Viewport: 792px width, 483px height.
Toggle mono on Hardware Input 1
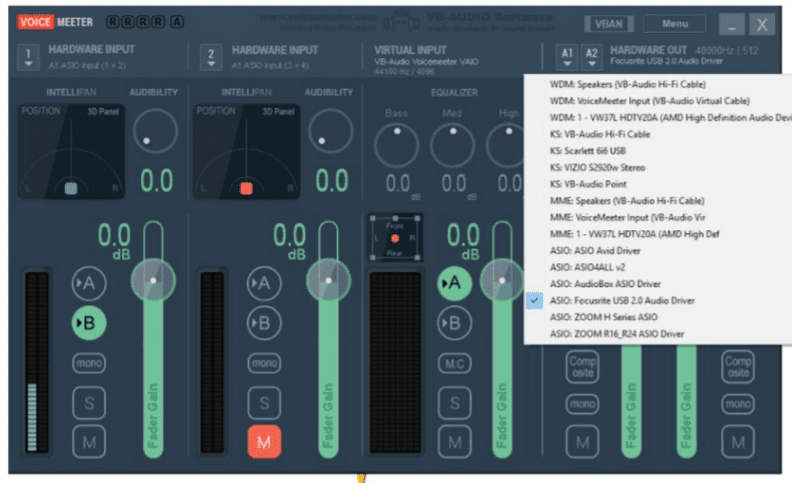89,363
